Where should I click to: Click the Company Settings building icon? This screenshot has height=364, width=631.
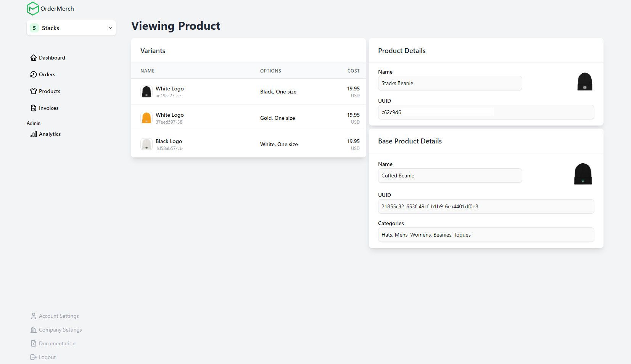pyautogui.click(x=34, y=330)
